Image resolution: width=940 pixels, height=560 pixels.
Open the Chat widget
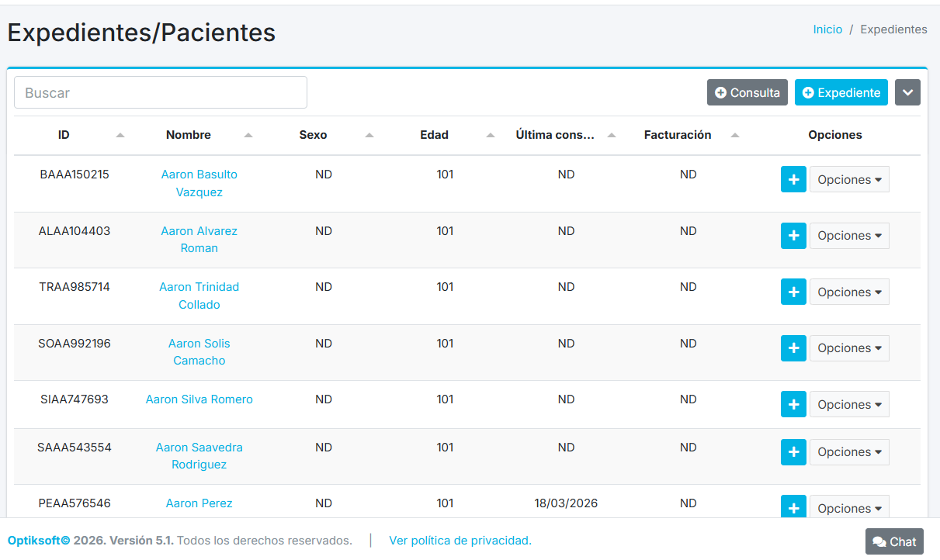[894, 541]
